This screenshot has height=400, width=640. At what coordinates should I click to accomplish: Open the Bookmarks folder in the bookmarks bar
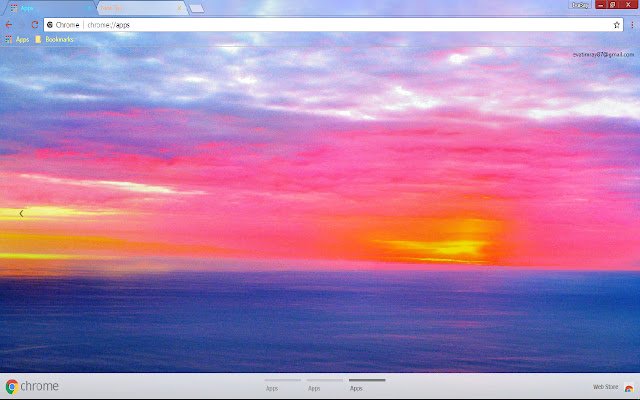coord(54,40)
